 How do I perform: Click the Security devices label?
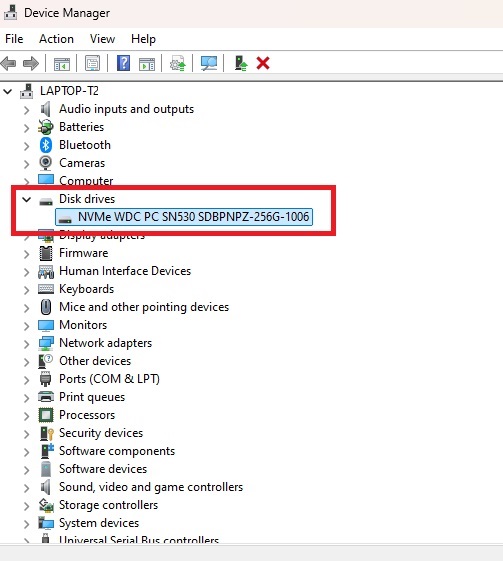[101, 433]
